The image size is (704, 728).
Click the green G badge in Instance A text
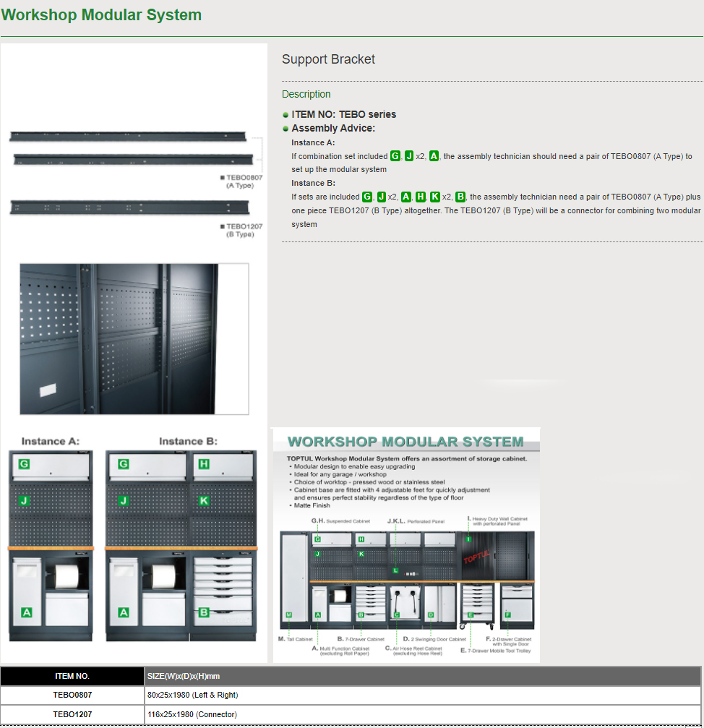coord(395,156)
